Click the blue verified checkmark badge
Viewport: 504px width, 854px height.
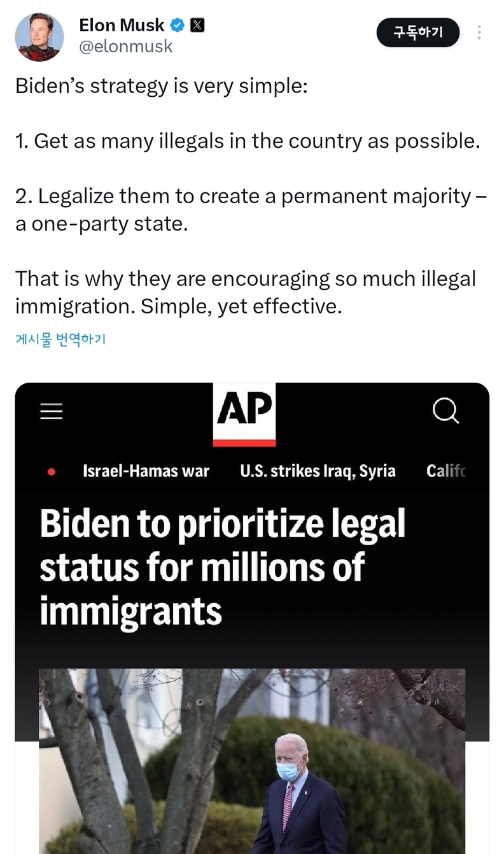[178, 25]
